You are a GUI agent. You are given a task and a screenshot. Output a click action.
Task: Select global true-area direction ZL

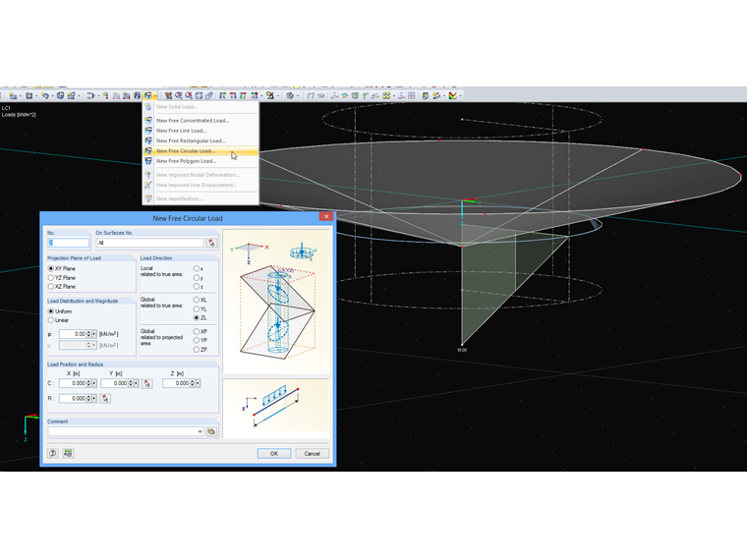[x=197, y=318]
